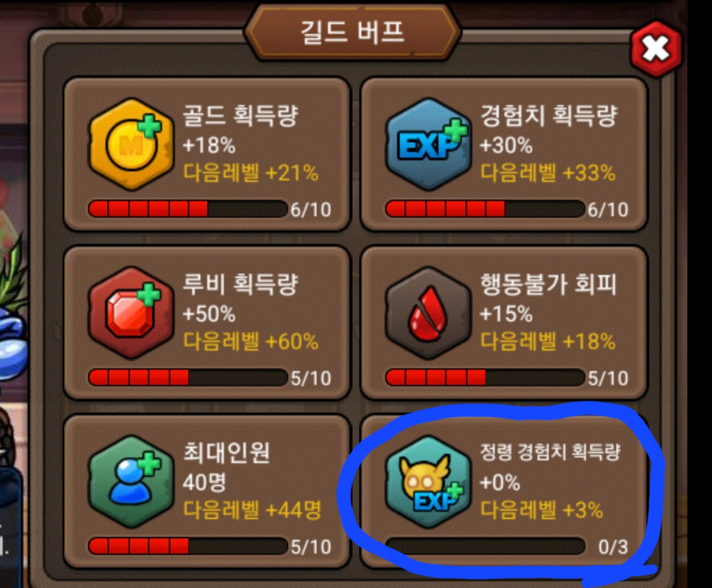Tap the 다음레벨 +21% gold text
712x588 pixels.
coord(251,173)
